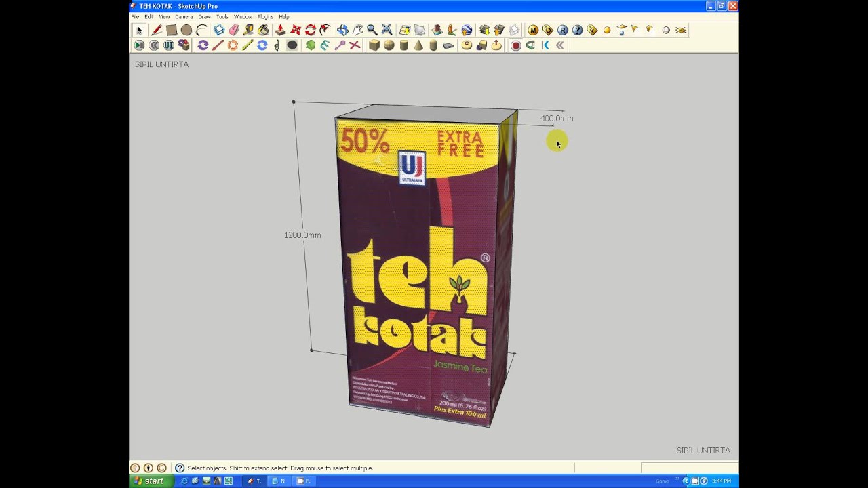The image size is (868, 488).
Task: Activate the Push/Pull tool
Action: pos(280,30)
